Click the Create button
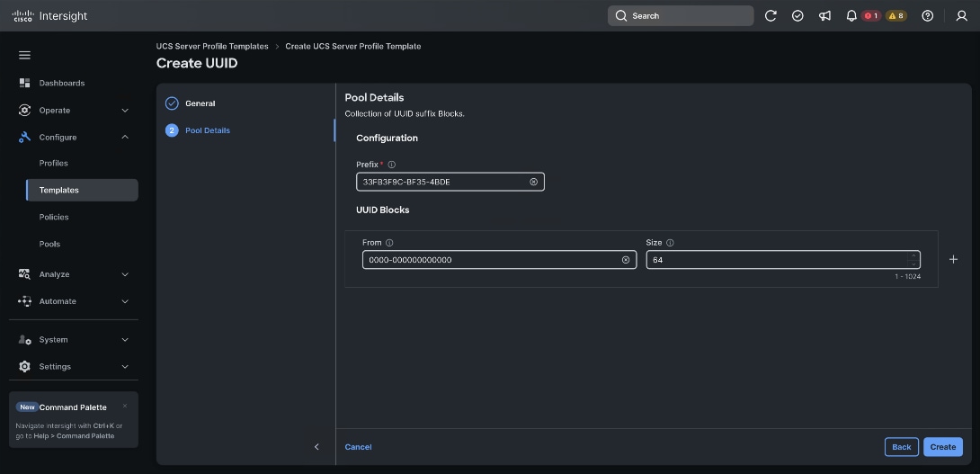The width and height of the screenshot is (980, 474). (942, 447)
